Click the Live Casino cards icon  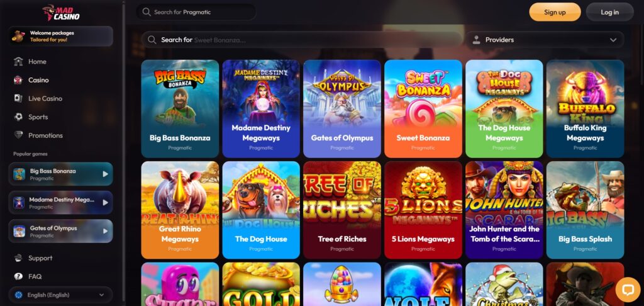(x=18, y=98)
